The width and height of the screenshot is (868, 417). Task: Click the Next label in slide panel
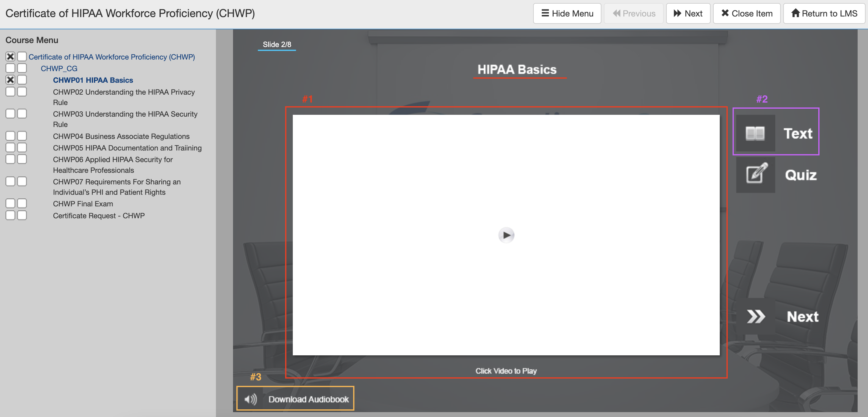(803, 317)
